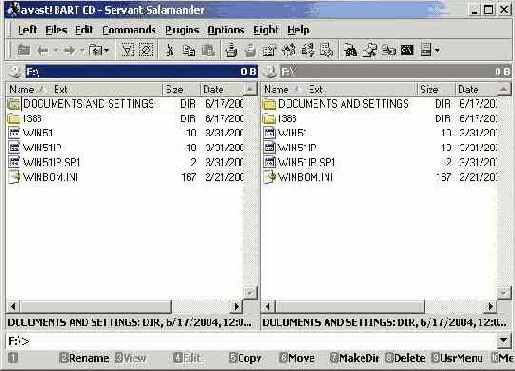Click the F3 View button
Viewport: 515px width, 371px height.
point(131,358)
